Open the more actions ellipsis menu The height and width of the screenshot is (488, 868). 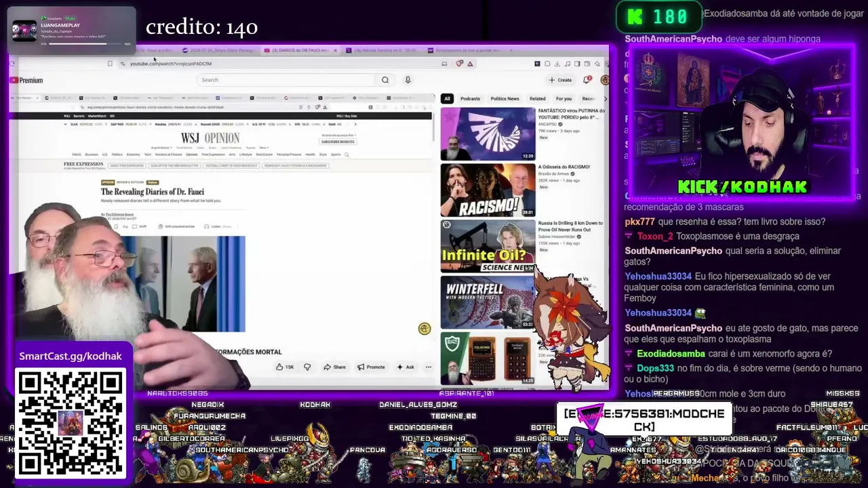click(x=428, y=367)
